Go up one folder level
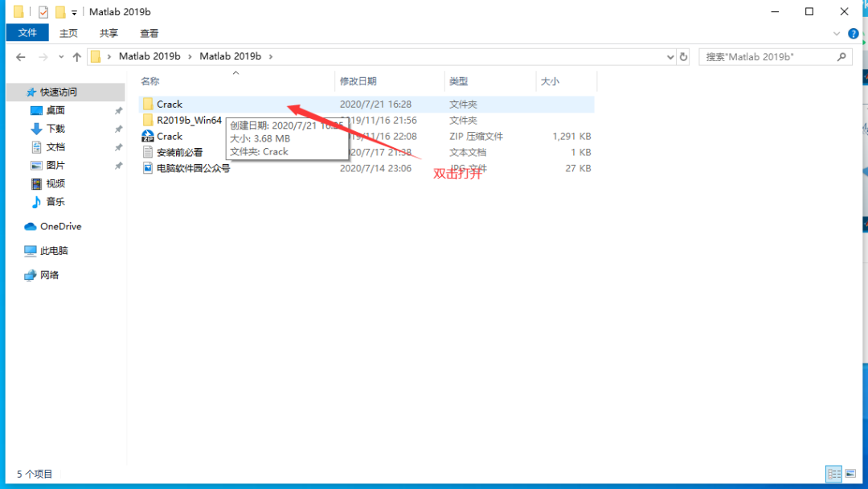868x489 pixels. point(77,56)
